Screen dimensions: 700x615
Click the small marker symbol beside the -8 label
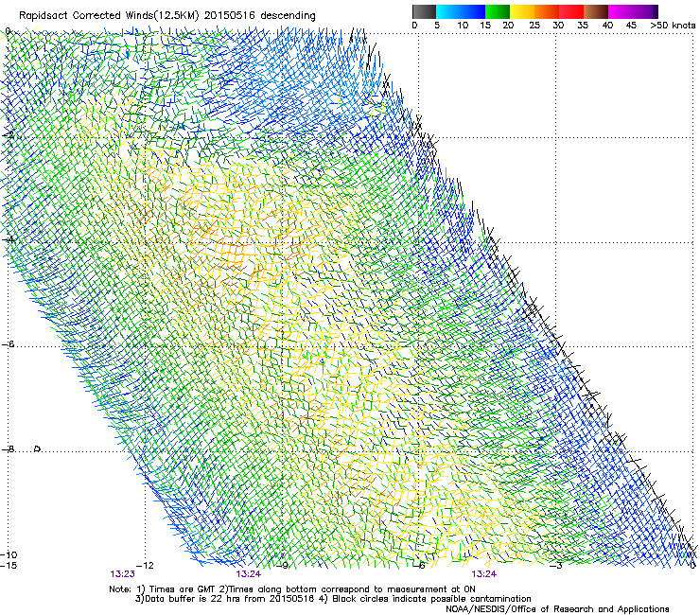click(x=38, y=448)
